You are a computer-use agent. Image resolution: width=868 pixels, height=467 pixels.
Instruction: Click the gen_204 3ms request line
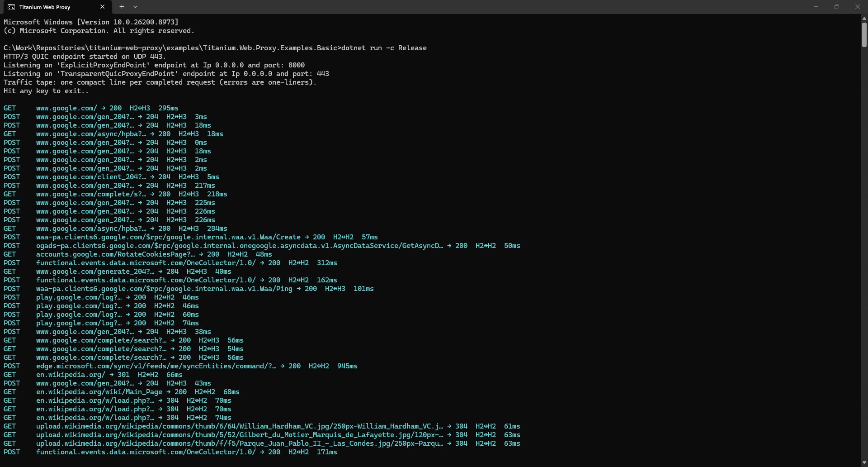click(105, 117)
